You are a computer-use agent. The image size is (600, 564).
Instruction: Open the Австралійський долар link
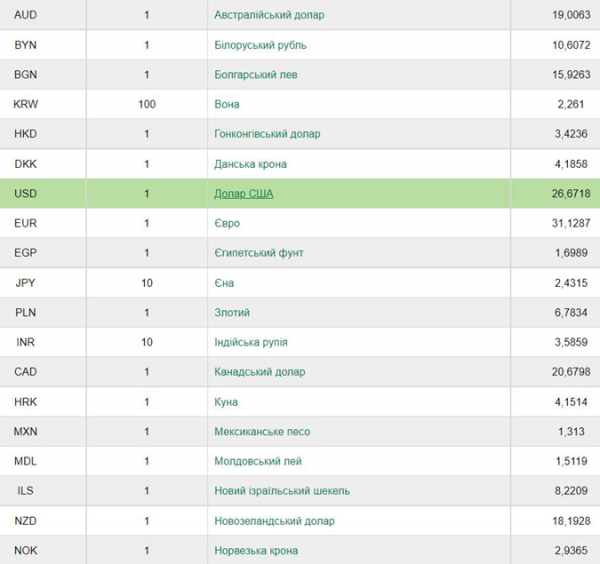tap(269, 15)
